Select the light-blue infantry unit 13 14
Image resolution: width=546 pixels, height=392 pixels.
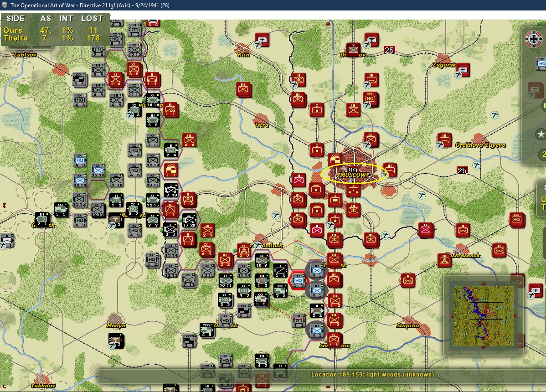[80, 181]
